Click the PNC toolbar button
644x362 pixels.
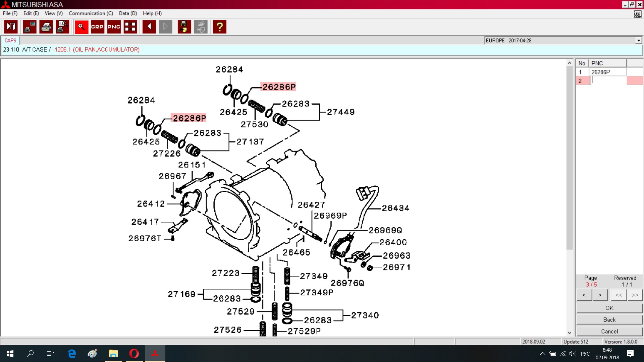(x=114, y=27)
